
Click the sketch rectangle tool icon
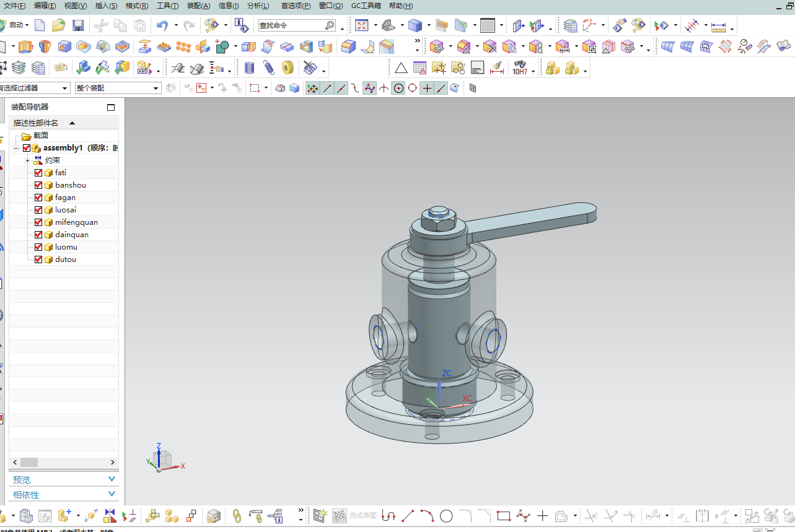click(x=503, y=515)
